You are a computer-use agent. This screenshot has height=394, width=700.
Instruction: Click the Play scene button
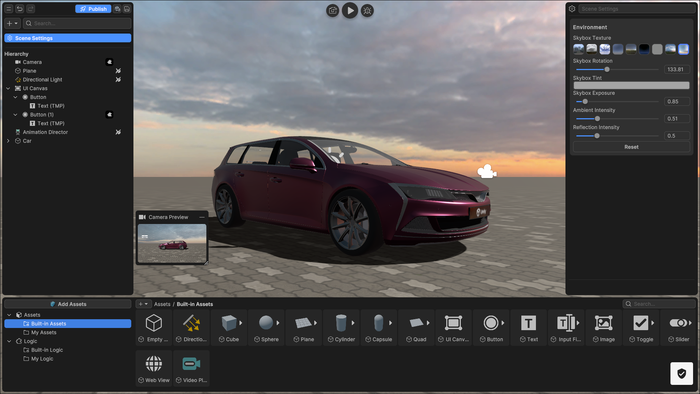350,10
